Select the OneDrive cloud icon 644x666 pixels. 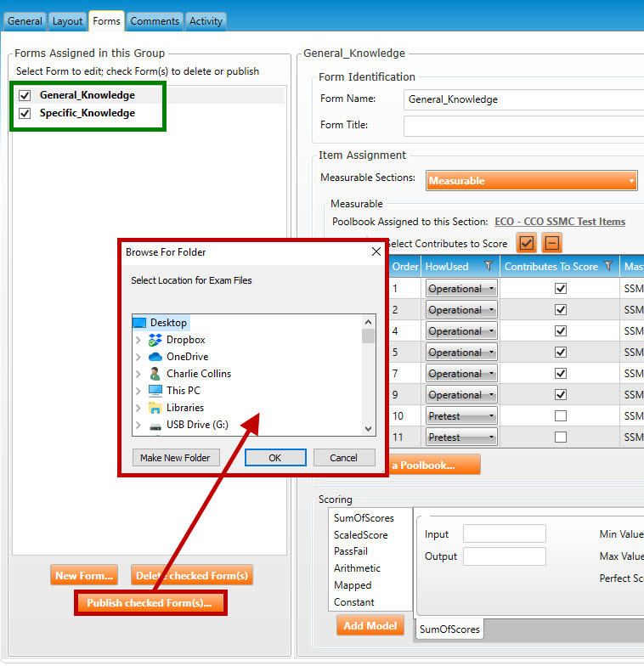pos(155,357)
